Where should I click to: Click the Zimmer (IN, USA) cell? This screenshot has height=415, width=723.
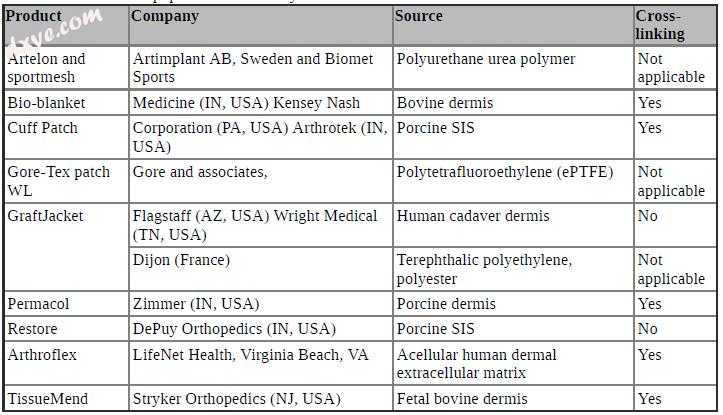(261, 303)
